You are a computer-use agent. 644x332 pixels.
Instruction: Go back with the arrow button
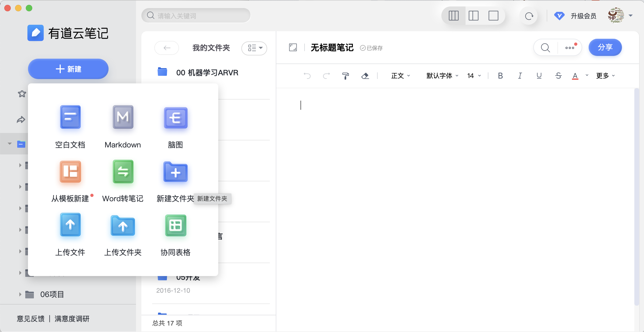(167, 48)
